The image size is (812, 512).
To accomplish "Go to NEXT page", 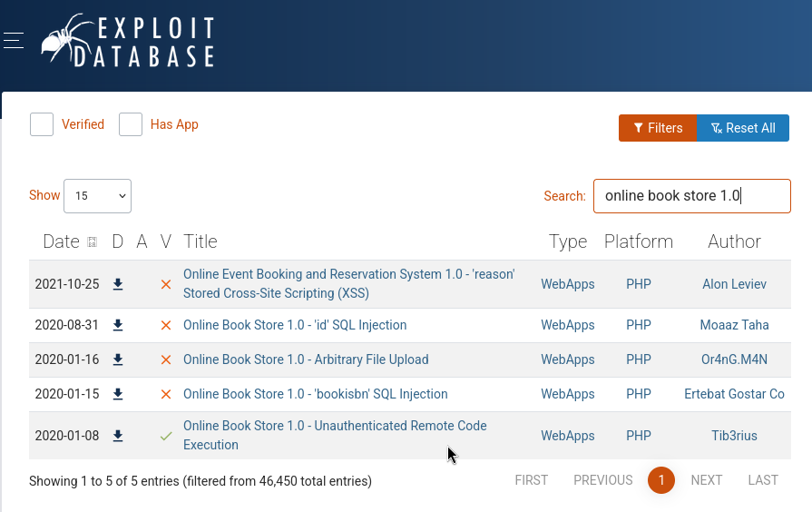I will [707, 480].
